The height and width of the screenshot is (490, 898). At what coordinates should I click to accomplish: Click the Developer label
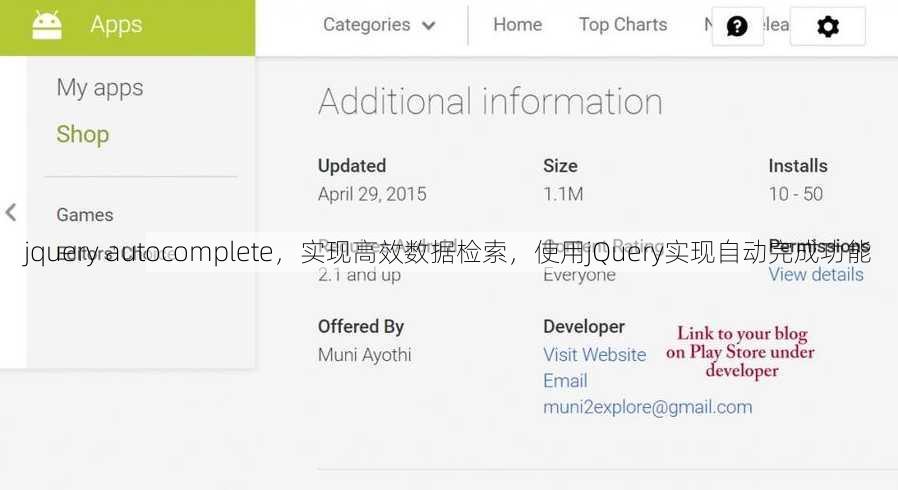pos(584,326)
